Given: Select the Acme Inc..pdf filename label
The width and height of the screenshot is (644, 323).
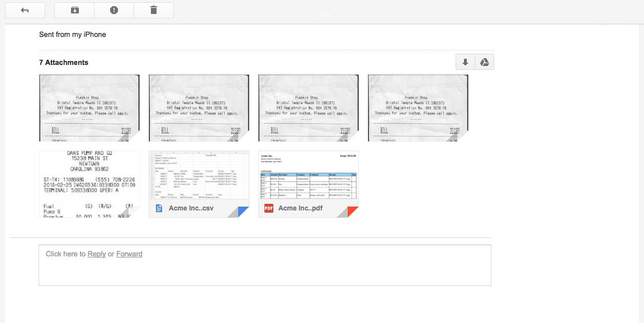Looking at the screenshot, I should click(x=301, y=208).
